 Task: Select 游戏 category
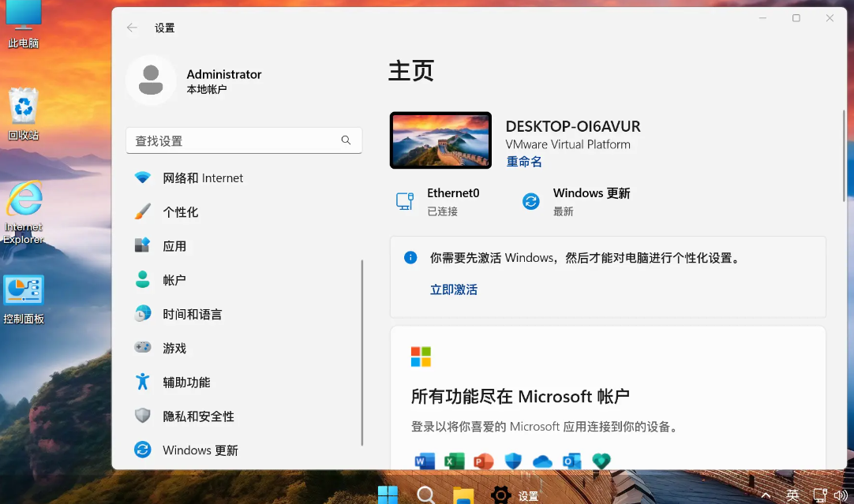point(243,349)
